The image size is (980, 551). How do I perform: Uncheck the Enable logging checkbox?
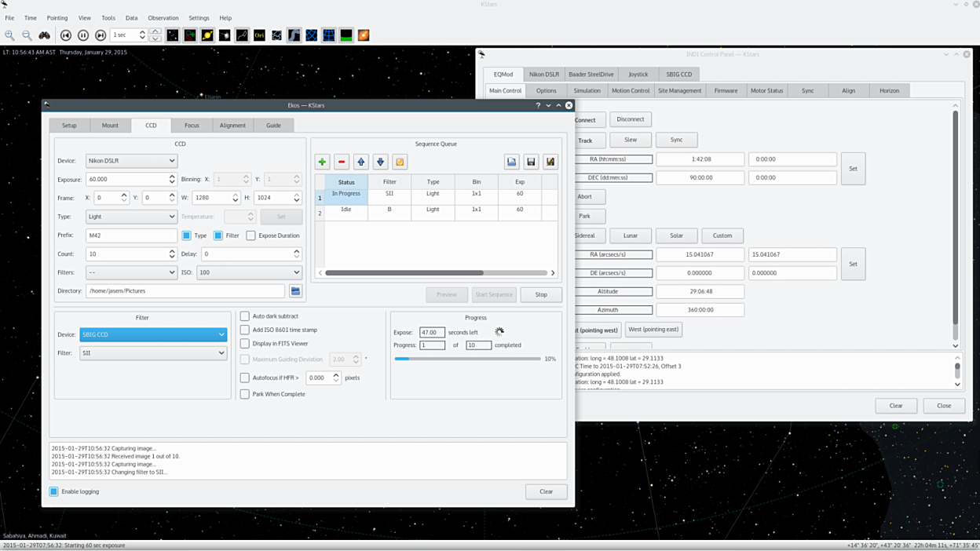(x=54, y=491)
